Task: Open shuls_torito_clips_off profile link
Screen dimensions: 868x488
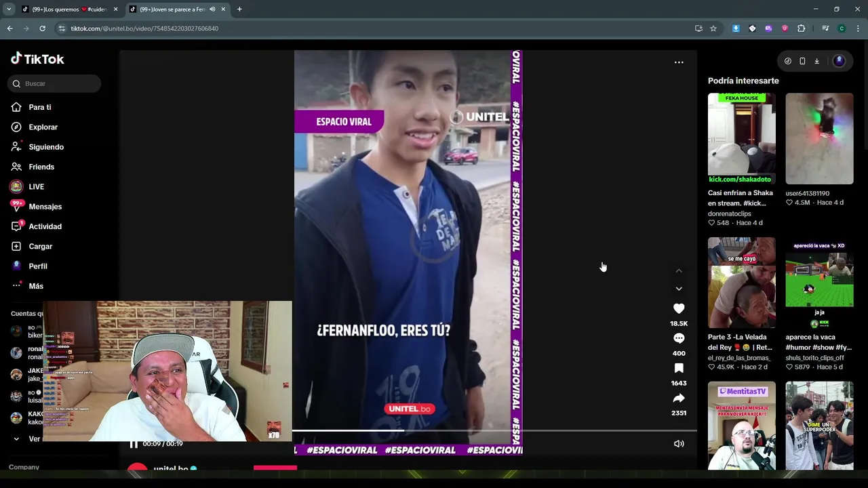Action: [815, 358]
